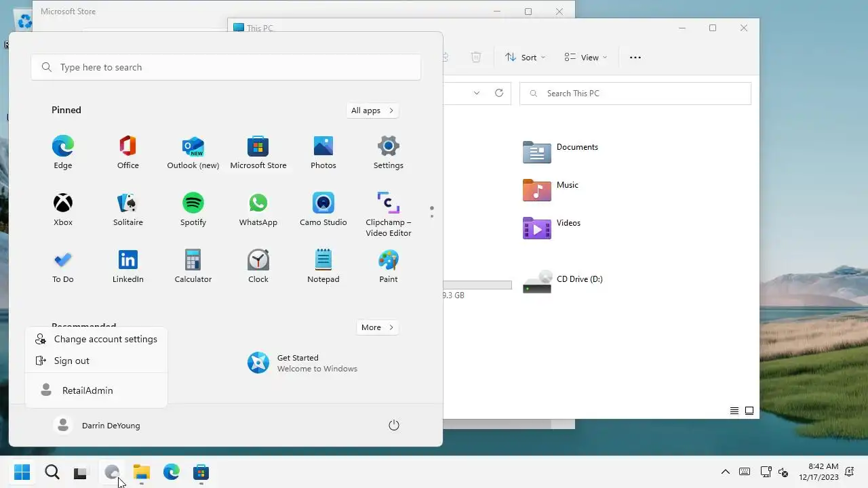The width and height of the screenshot is (868, 488).
Task: Launch Camo Studio app
Action: [323, 209]
